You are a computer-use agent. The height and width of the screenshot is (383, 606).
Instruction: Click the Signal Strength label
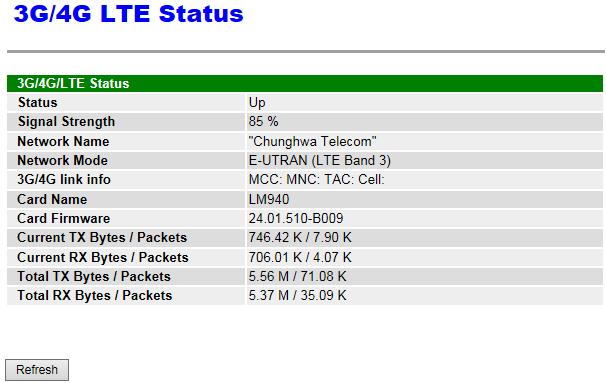[x=66, y=122]
